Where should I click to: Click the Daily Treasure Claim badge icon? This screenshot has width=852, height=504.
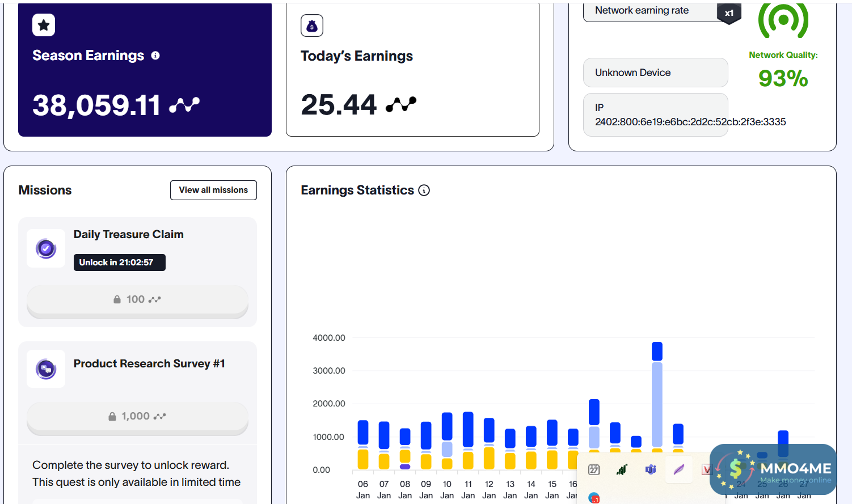tap(46, 248)
